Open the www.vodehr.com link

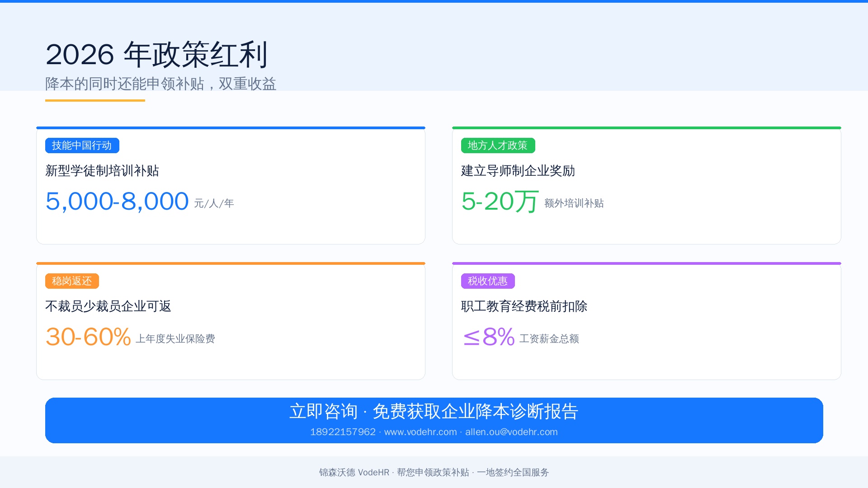click(x=420, y=432)
